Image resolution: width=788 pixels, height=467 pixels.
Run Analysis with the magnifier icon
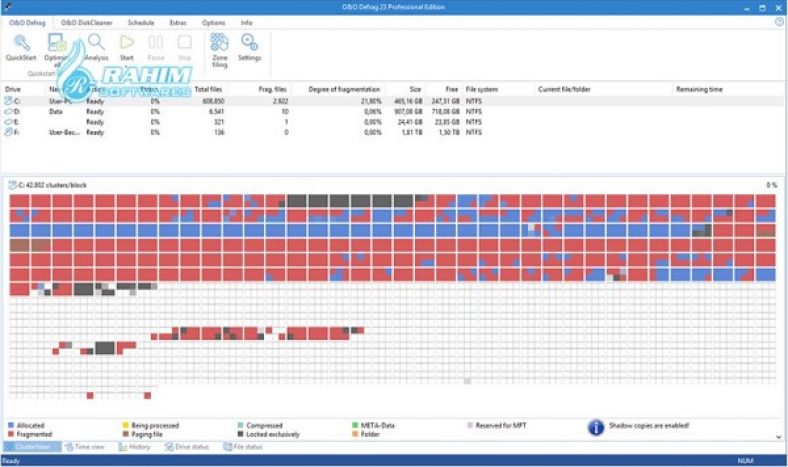point(96,43)
